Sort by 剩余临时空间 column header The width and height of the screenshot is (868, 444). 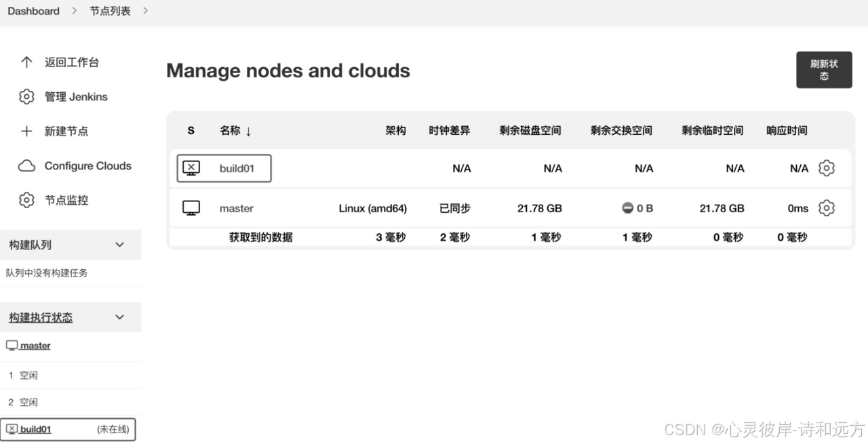713,131
